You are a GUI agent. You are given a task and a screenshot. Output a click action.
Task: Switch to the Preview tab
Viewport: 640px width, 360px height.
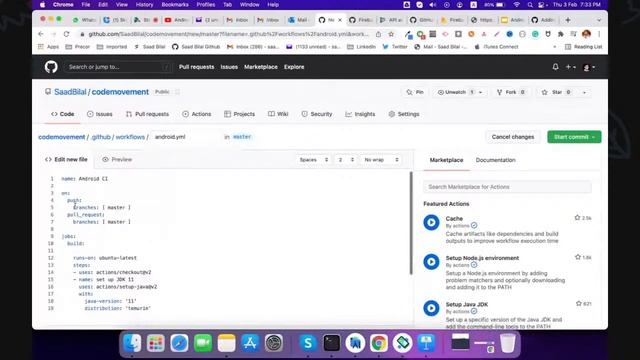click(x=117, y=159)
